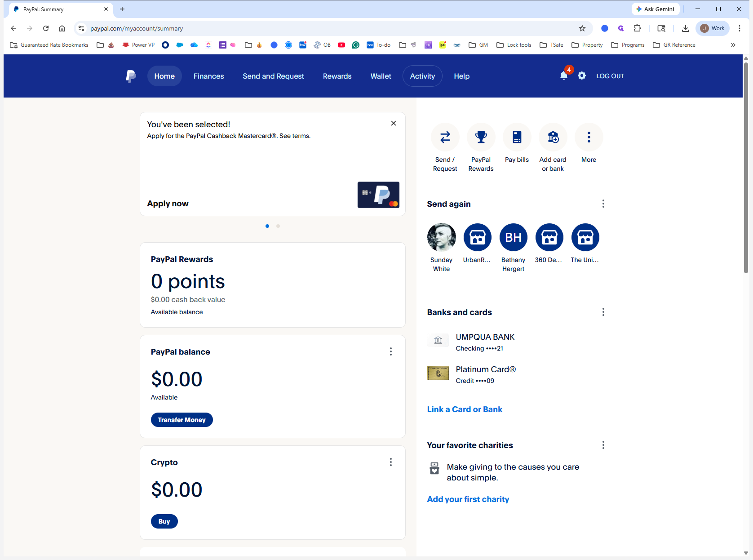Select Bethany Hergert BH avatar
The image size is (753, 560).
(x=513, y=237)
